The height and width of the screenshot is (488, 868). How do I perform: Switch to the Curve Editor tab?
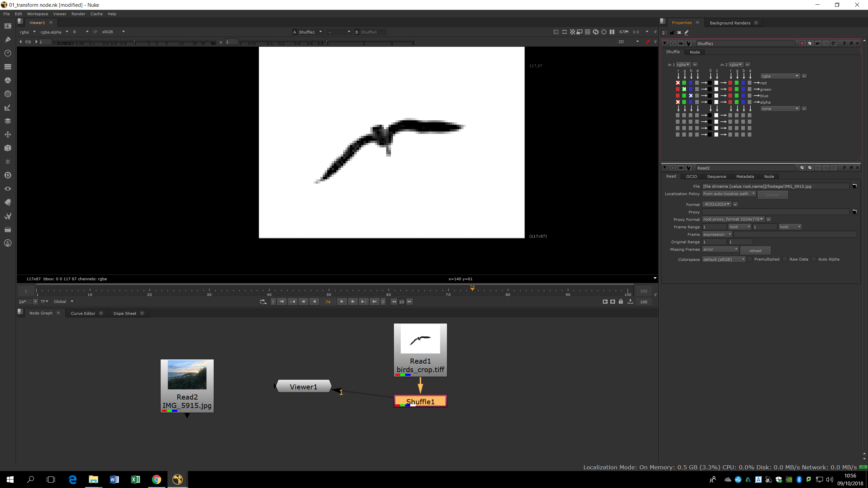point(83,313)
